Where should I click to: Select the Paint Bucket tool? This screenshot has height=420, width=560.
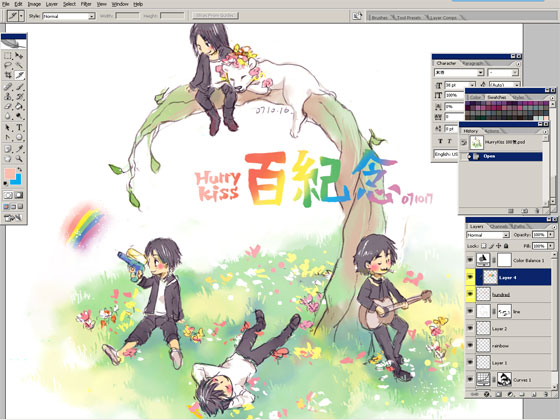(19, 106)
